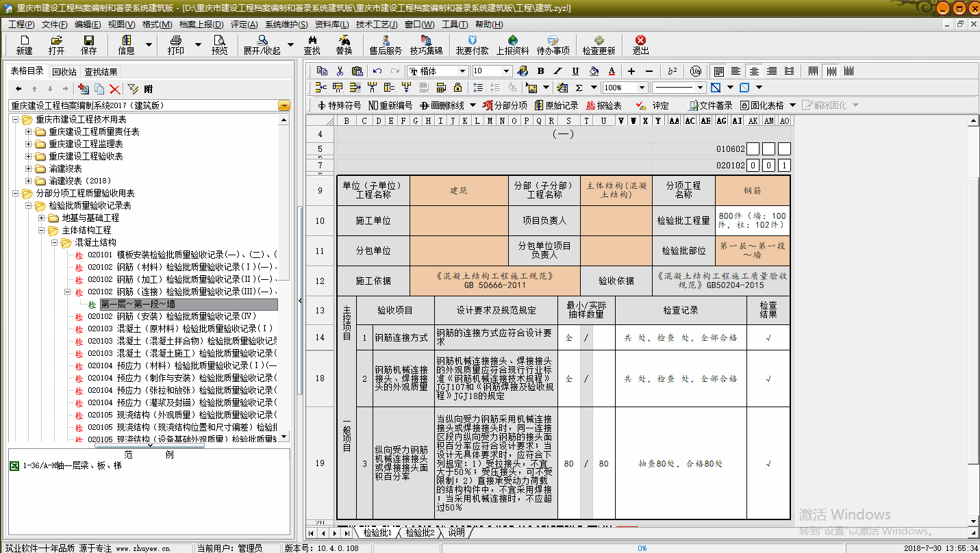Toggle italic text formatting
This screenshot has height=553, width=980.
557,71
